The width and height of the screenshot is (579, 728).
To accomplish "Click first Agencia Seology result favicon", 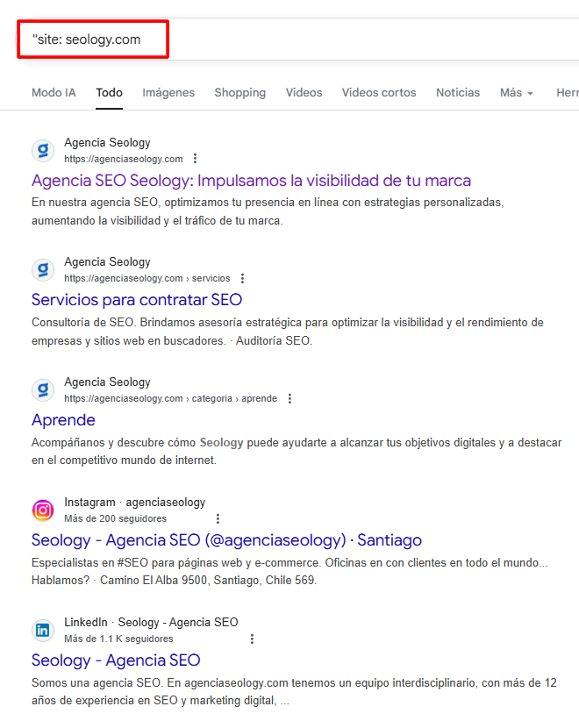I will (43, 150).
